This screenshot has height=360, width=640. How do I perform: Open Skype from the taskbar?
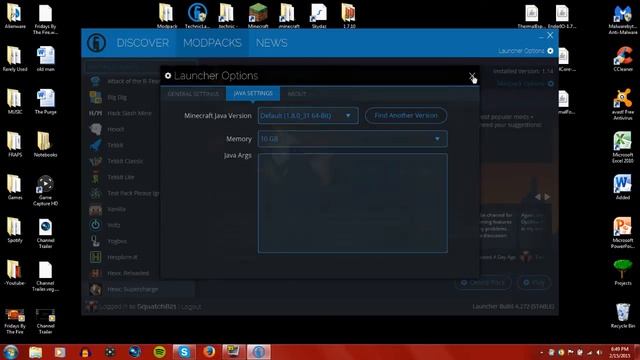(184, 352)
